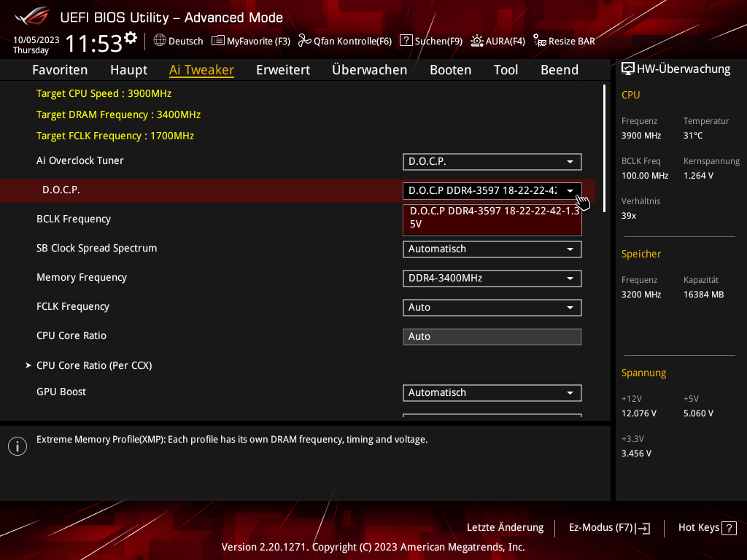Image resolution: width=747 pixels, height=560 pixels.
Task: Expand CPU Core Ratio (Per CCX) submenu
Action: click(x=94, y=365)
